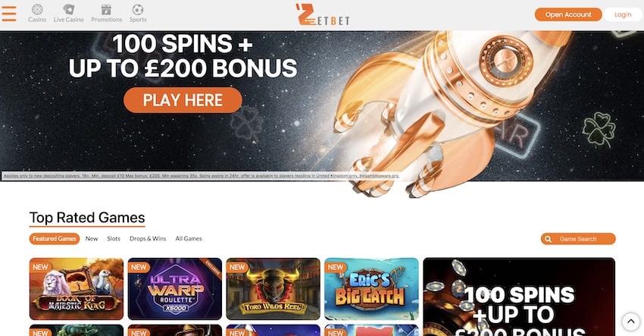Screen dimensions: 644x336
Task: Switch to the Slots tab
Action: click(x=114, y=238)
